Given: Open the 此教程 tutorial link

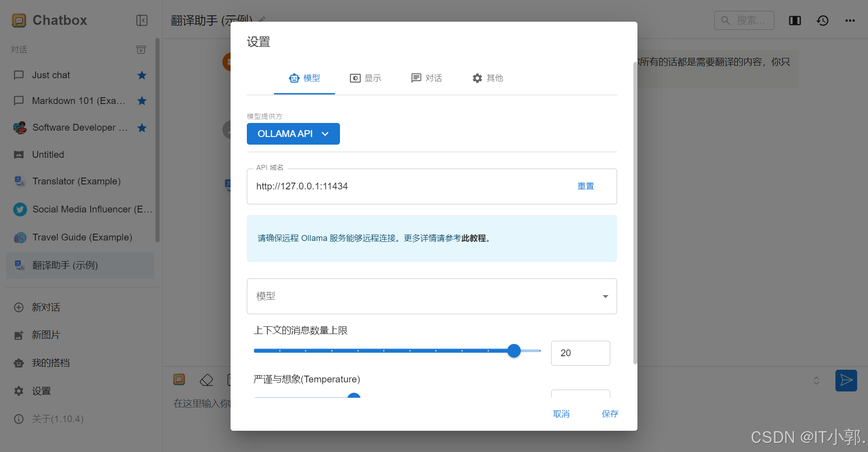Looking at the screenshot, I should (473, 238).
